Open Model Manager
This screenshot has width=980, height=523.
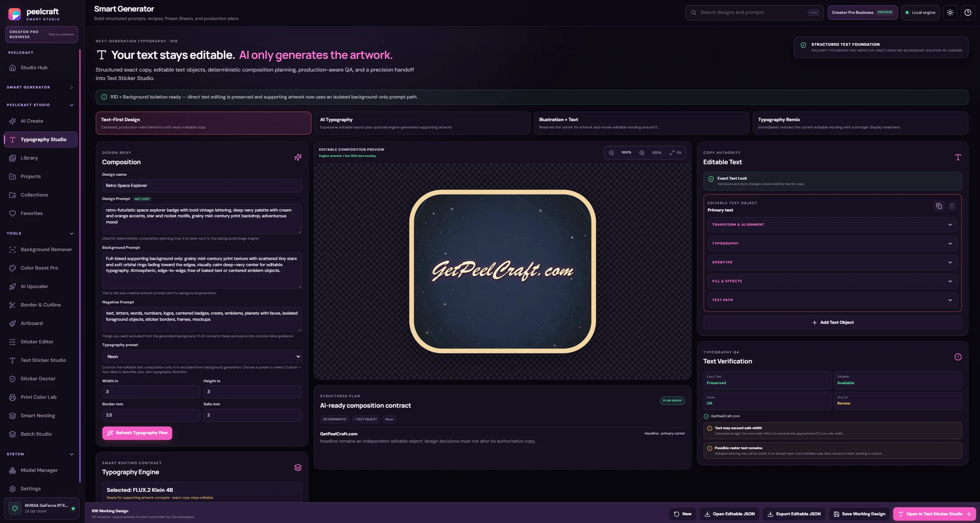[41, 470]
